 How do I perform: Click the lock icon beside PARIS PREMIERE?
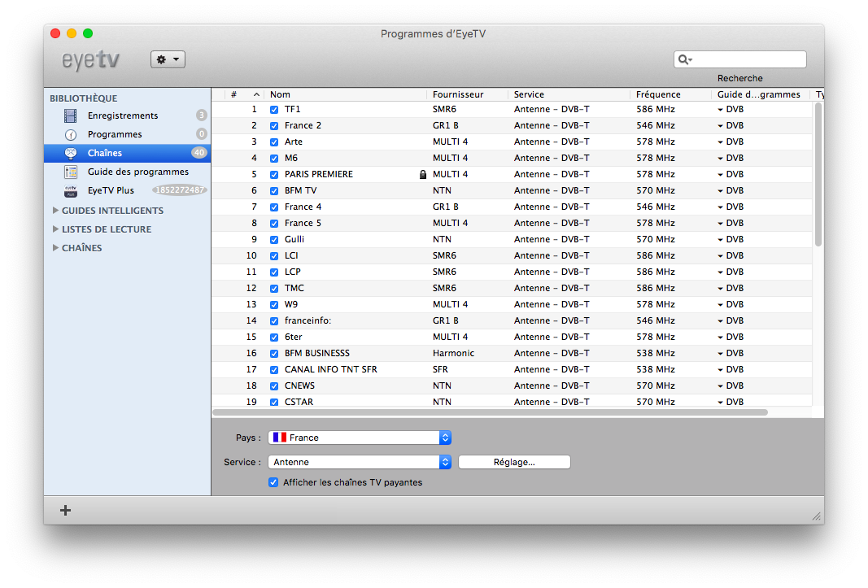click(x=422, y=174)
